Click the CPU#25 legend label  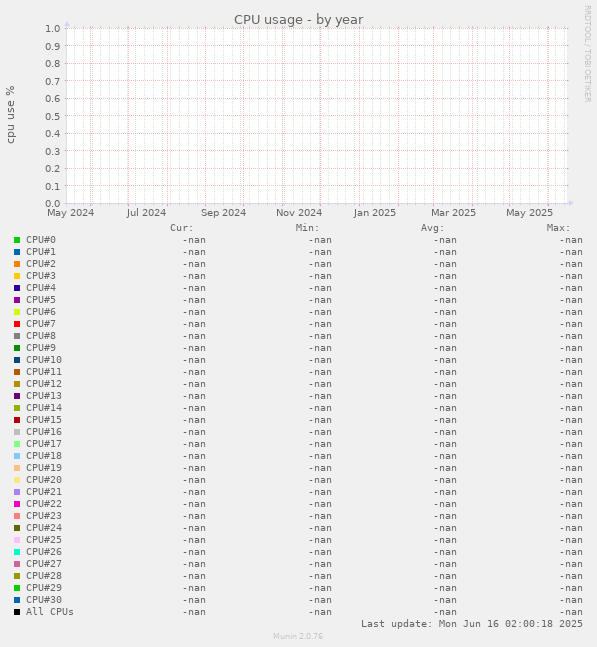[44, 539]
